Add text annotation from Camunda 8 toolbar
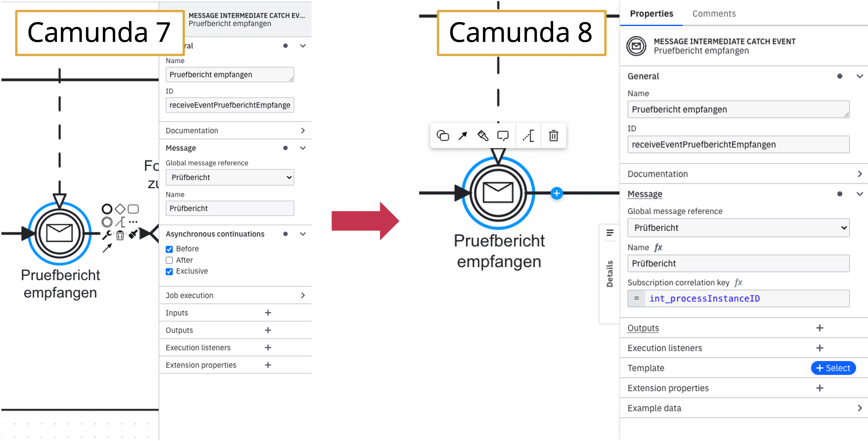The width and height of the screenshot is (868, 441). click(x=528, y=136)
